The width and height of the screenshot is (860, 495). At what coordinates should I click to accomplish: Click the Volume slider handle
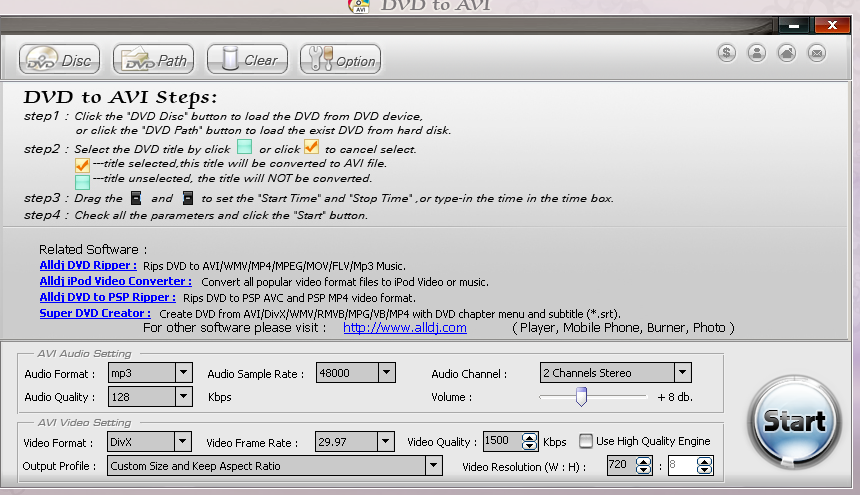pos(581,396)
